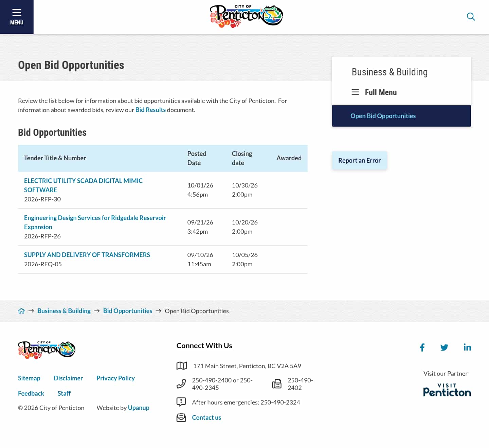Select Open Bid Opportunities sidebar item
Image resolution: width=489 pixels, height=448 pixels.
click(401, 116)
